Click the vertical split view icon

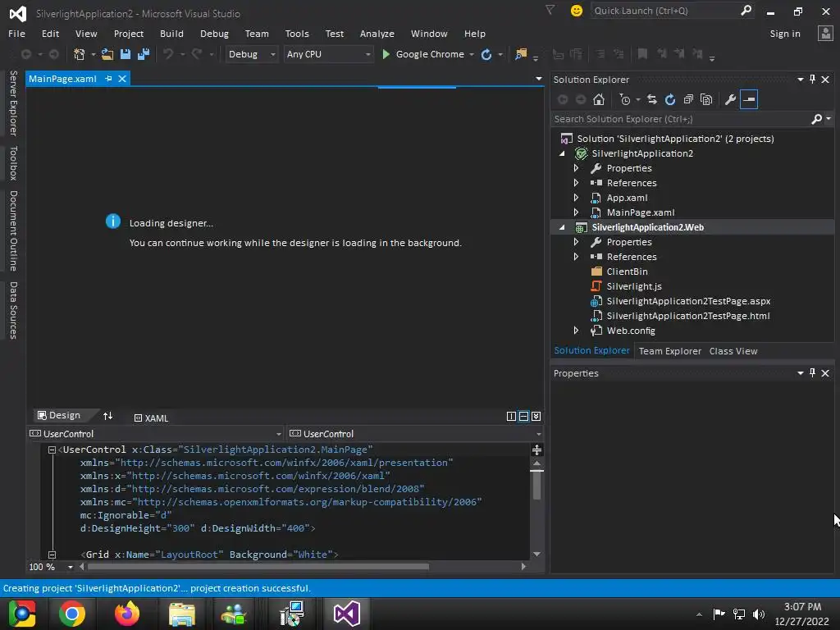[x=511, y=416]
